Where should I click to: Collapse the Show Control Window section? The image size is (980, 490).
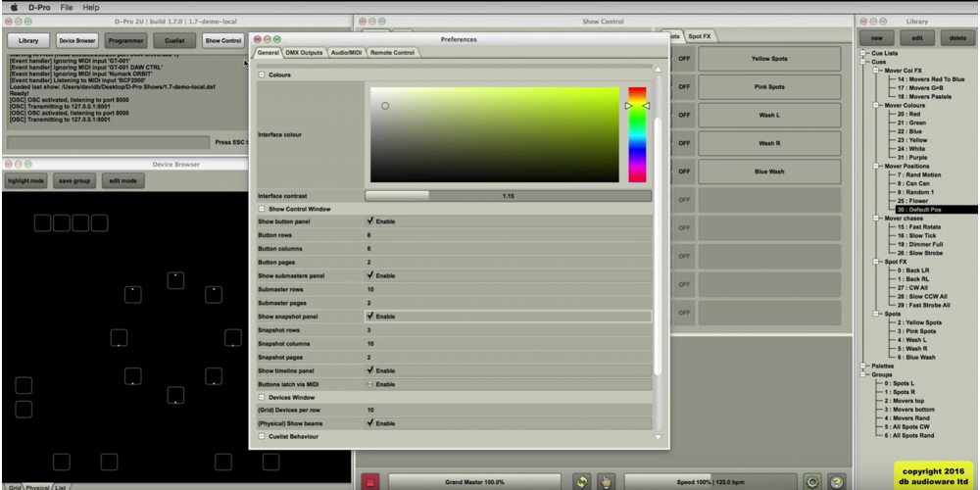click(262, 209)
